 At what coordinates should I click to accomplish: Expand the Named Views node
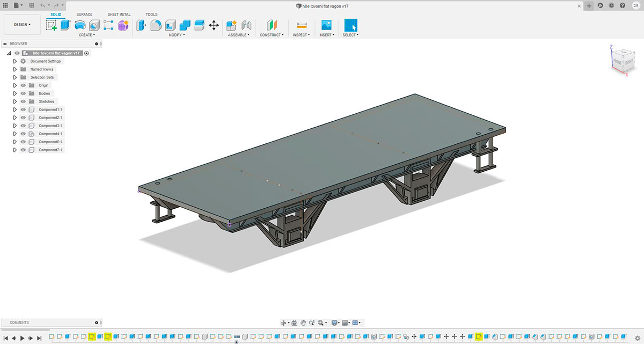pos(15,69)
